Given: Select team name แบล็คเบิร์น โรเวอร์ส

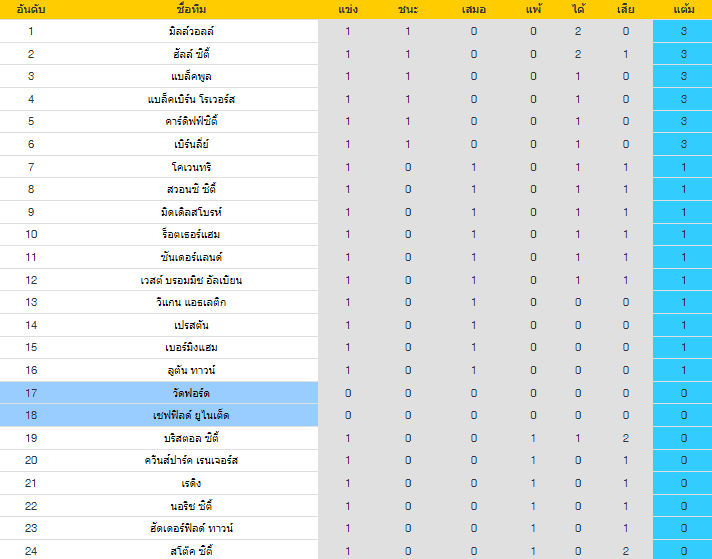Looking at the screenshot, I should coord(191,99).
